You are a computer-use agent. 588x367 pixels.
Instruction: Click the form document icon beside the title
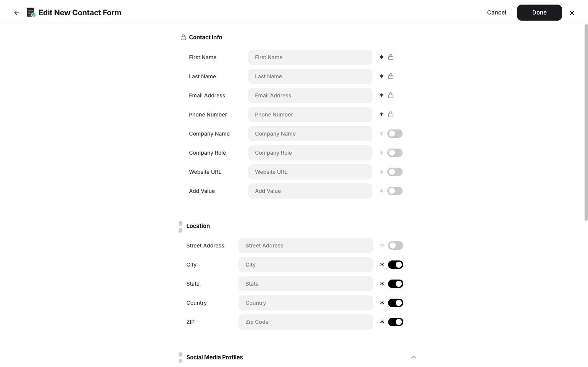[31, 13]
